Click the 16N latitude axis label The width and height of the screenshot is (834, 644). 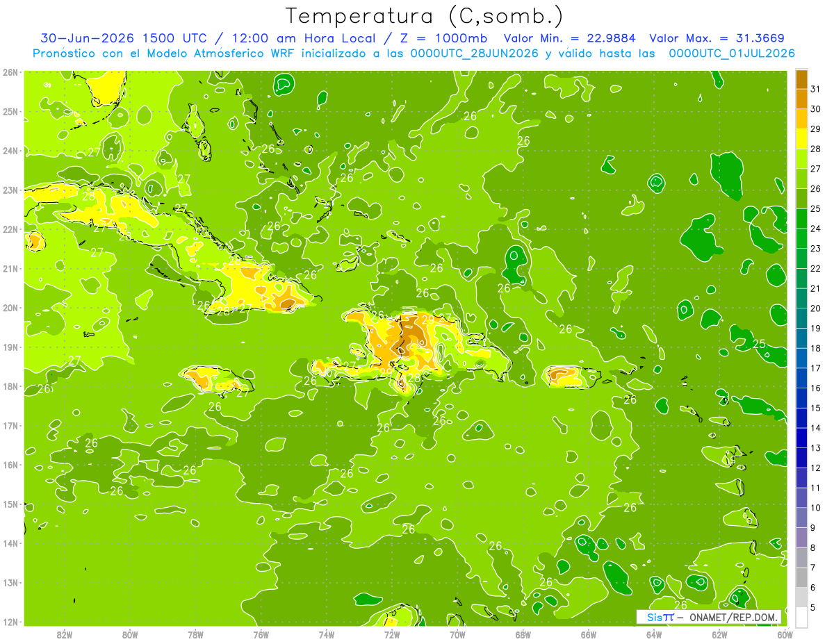10,464
